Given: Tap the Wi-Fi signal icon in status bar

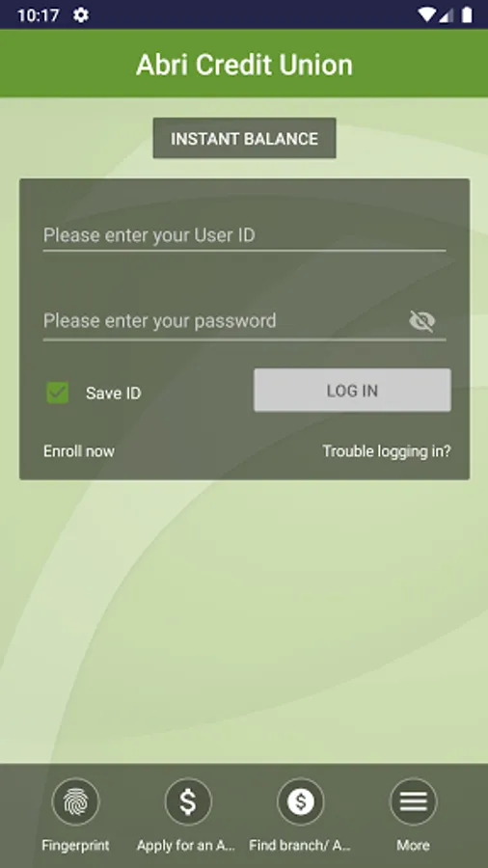Looking at the screenshot, I should click(426, 14).
